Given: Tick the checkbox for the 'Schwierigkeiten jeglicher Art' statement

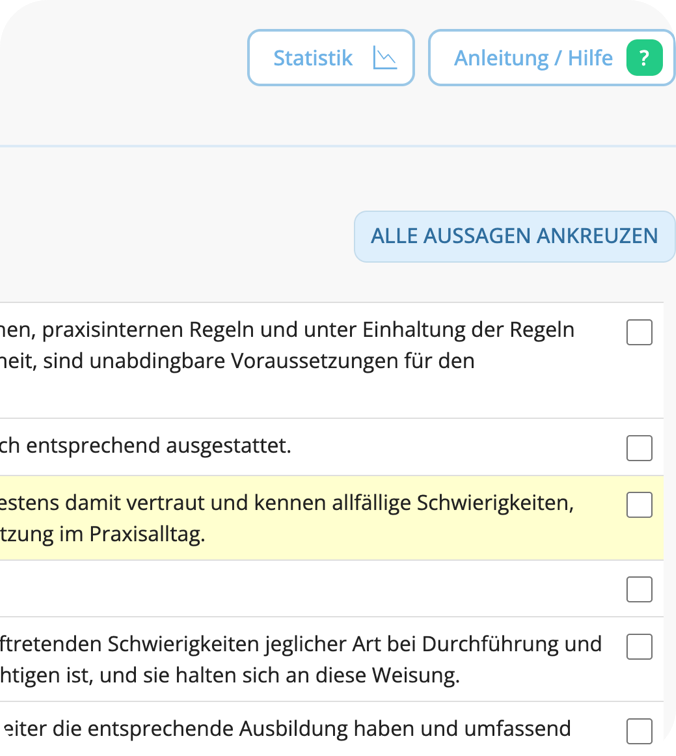Looking at the screenshot, I should pos(639,647).
